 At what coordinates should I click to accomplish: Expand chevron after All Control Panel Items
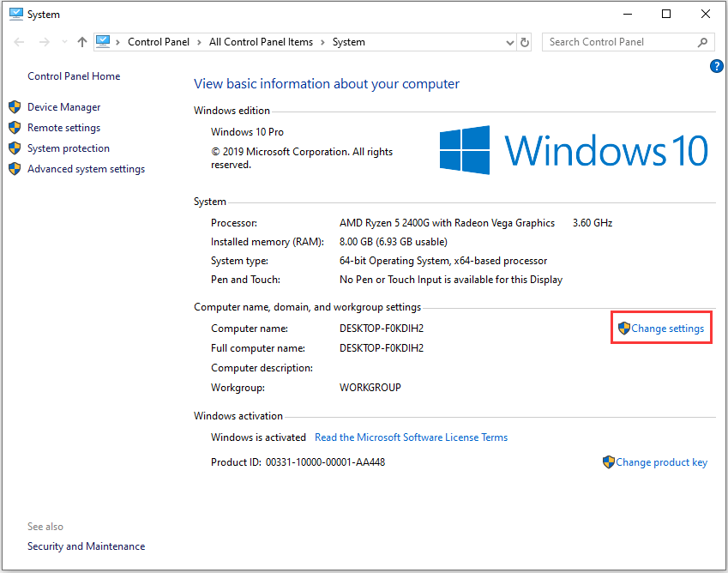click(x=322, y=42)
